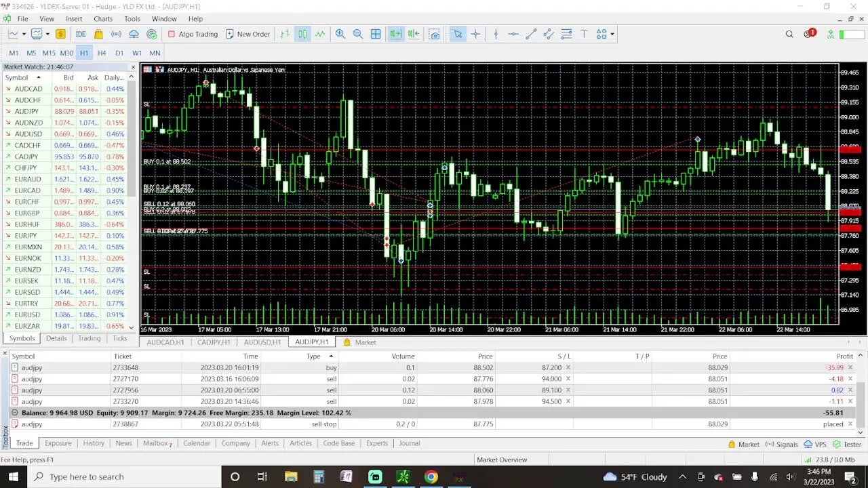Switch timeframe to M5
The width and height of the screenshot is (868, 488).
31,53
